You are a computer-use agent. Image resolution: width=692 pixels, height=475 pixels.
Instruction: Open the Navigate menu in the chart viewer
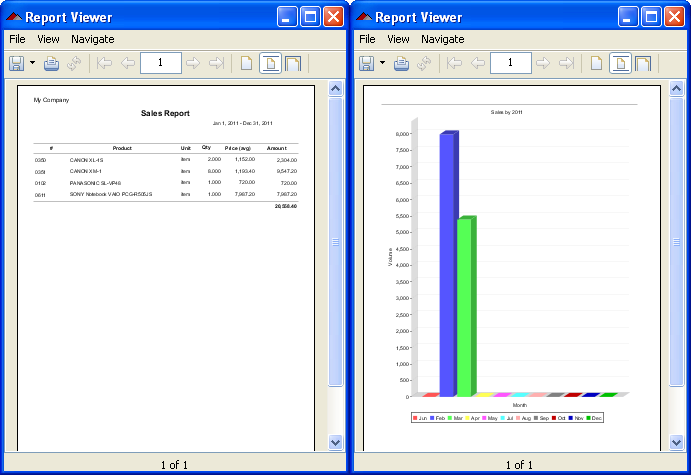pos(442,39)
